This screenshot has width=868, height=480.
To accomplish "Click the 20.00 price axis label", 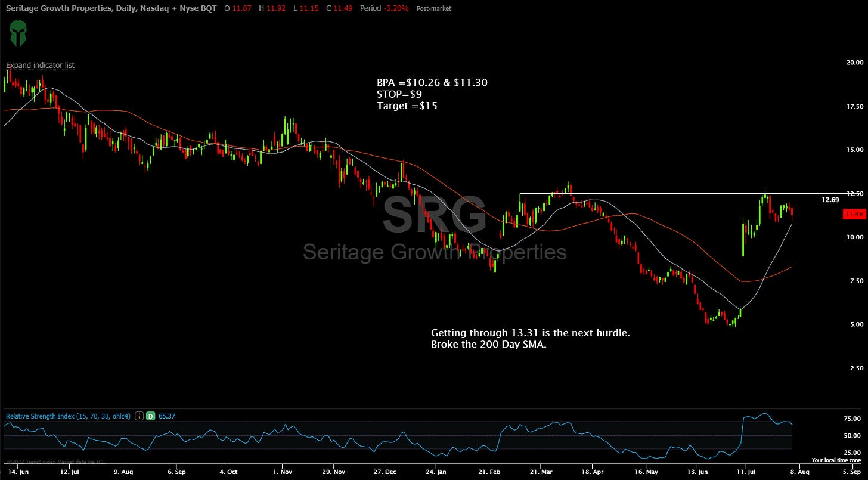I will pos(854,62).
